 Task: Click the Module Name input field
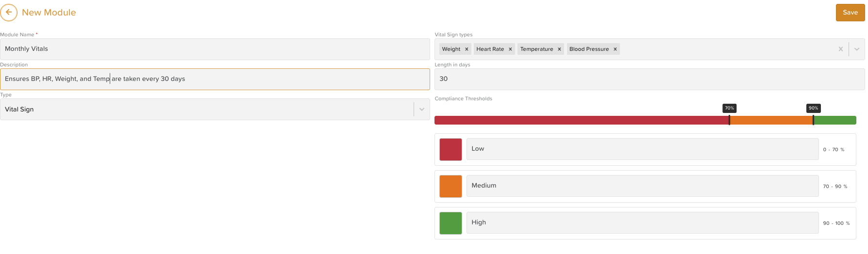tap(215, 49)
